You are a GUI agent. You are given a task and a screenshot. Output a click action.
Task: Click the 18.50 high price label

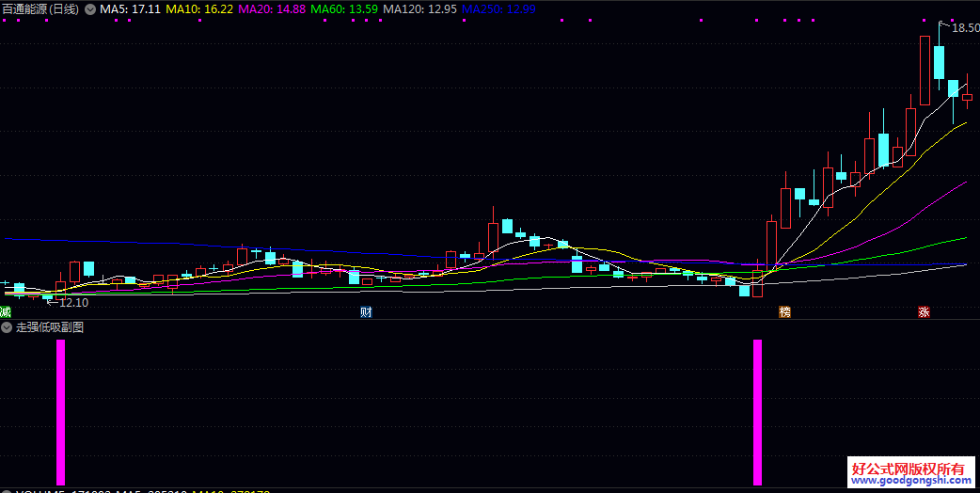pos(965,28)
